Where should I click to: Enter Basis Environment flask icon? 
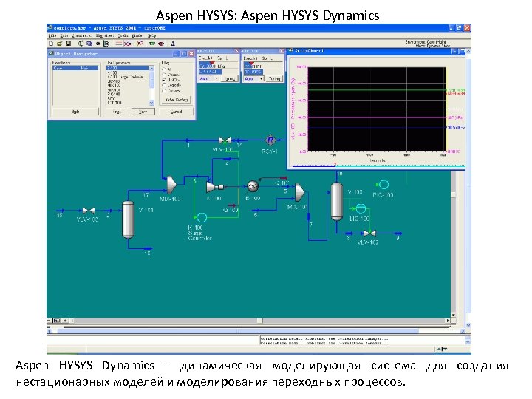[173, 44]
